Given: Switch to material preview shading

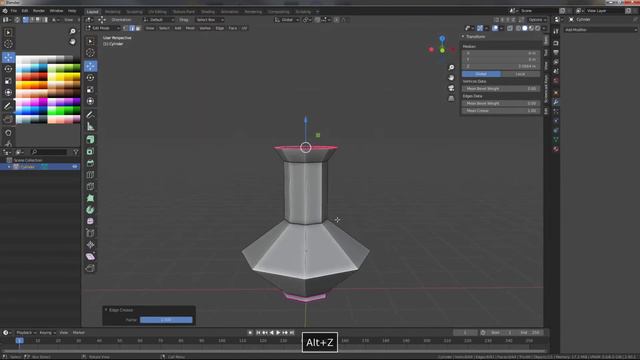Looking at the screenshot, I should (531, 28).
